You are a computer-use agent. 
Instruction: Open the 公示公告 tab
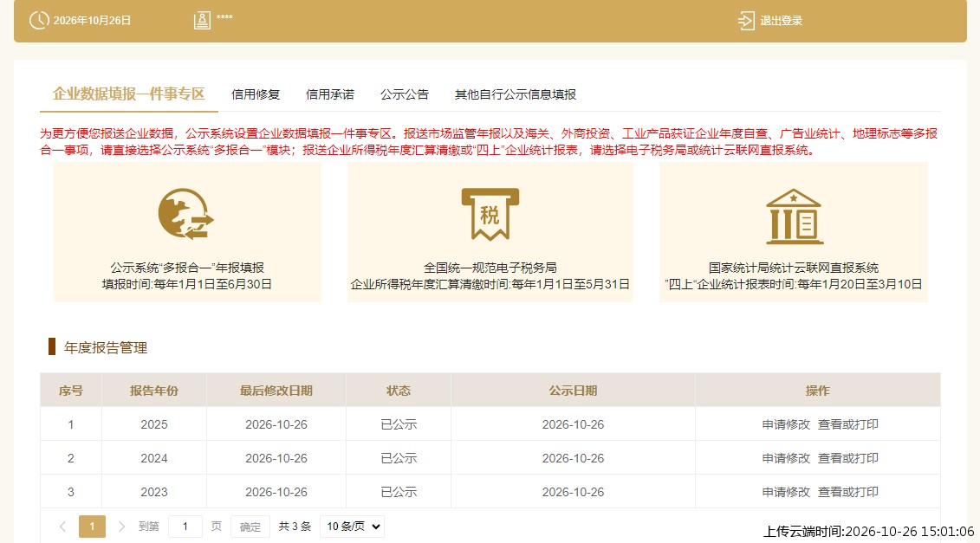click(405, 94)
